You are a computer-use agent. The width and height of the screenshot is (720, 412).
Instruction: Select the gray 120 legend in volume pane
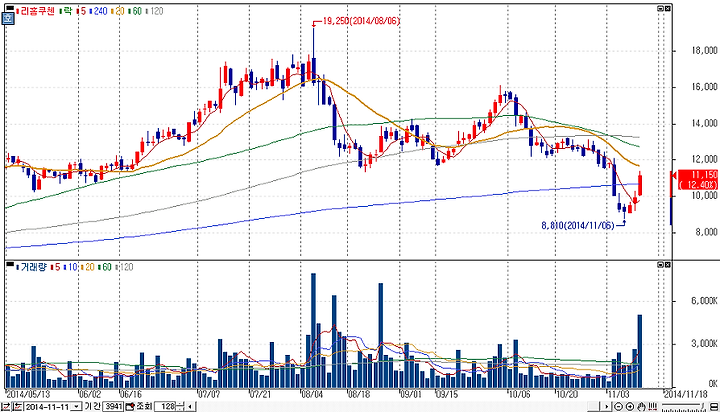126,267
